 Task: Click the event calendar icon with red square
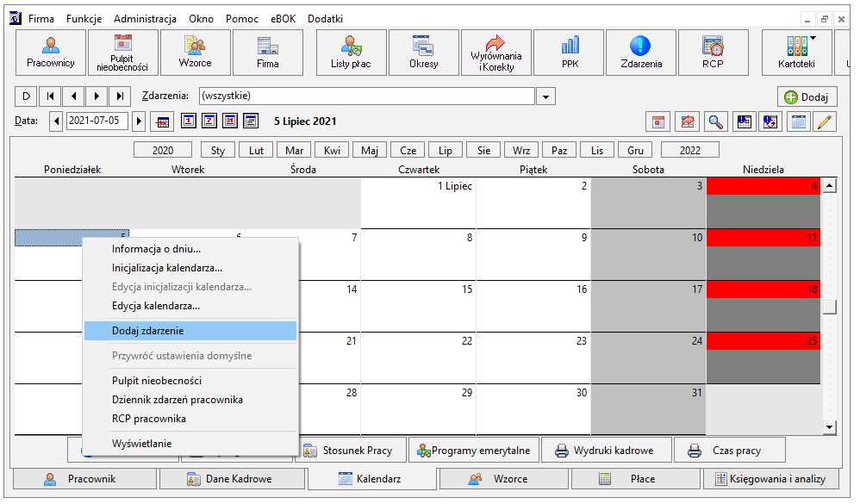click(x=744, y=121)
